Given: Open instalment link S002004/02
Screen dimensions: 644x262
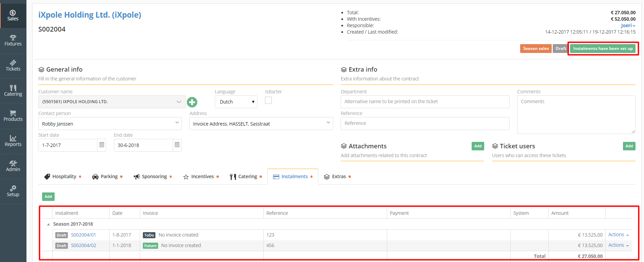Looking at the screenshot, I should 83,245.
